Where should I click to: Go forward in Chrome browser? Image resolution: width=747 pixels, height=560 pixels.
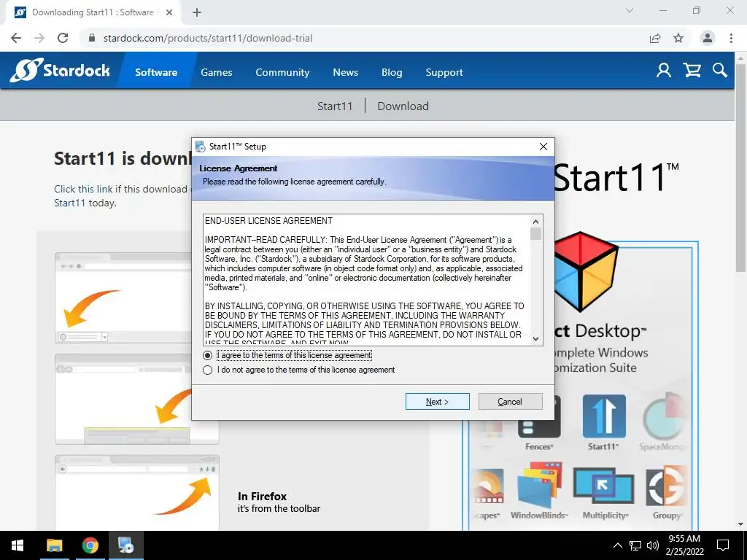[x=39, y=38]
